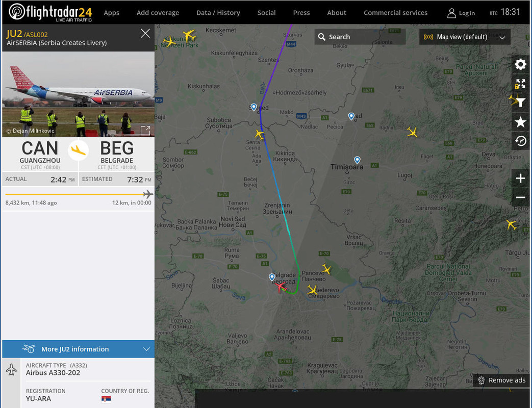Expand More JU2 information section
The image size is (532, 408).
(79, 349)
